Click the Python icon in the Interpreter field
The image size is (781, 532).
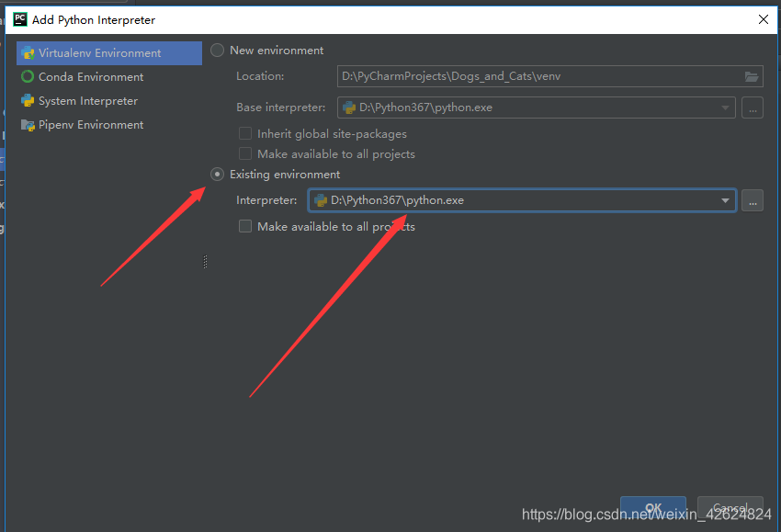click(321, 200)
